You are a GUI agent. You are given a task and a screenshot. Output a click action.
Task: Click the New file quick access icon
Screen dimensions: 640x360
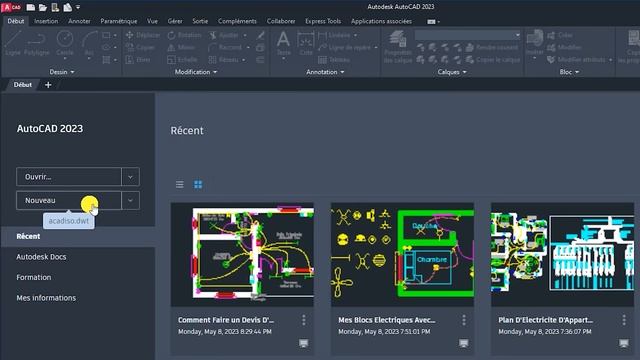(31, 7)
